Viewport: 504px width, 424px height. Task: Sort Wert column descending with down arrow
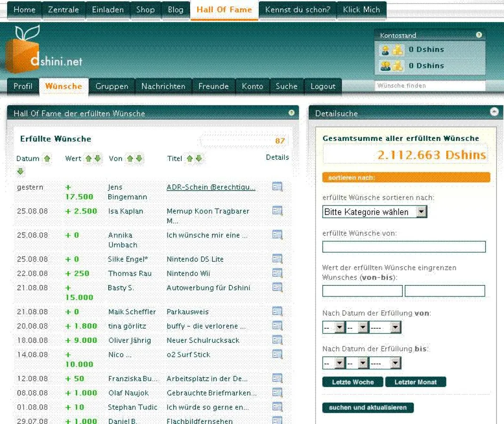coord(97,159)
